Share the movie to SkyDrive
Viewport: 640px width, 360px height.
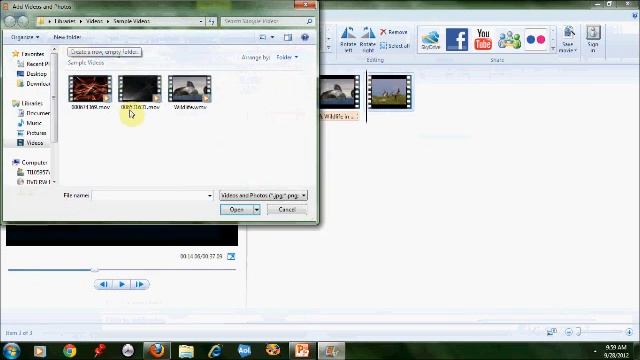pos(431,40)
